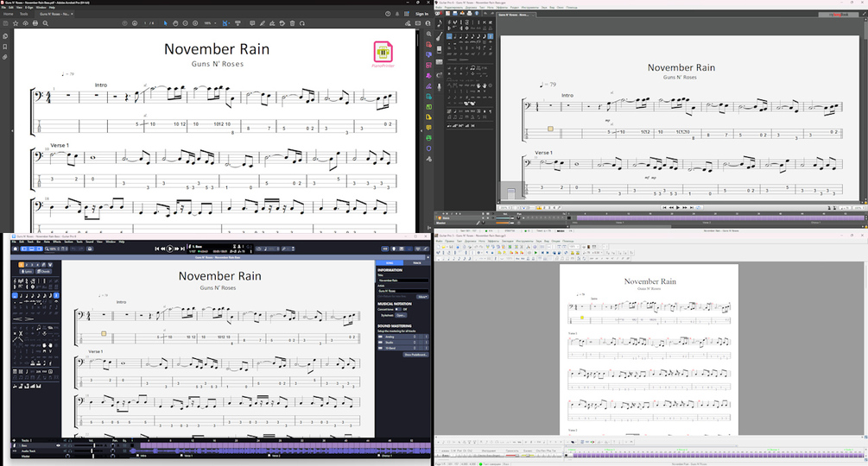Choose the blue selection arrow tool in Acrobat

pyautogui.click(x=166, y=23)
